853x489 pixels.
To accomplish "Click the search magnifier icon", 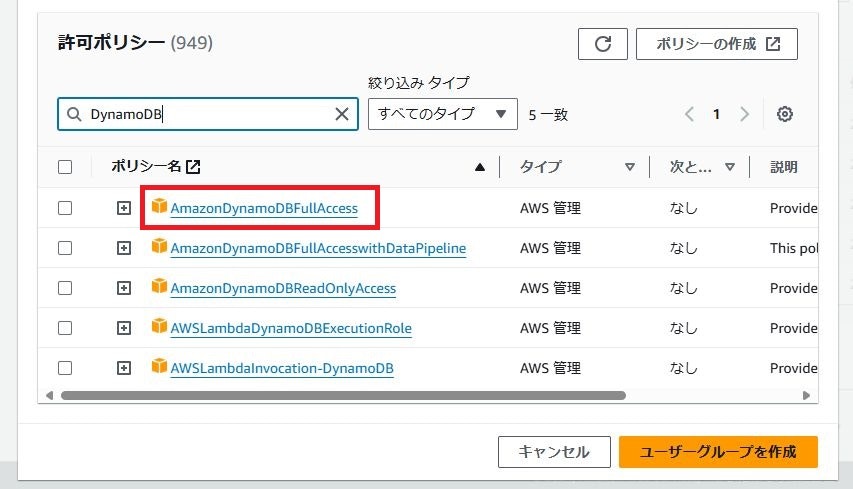I will (x=74, y=114).
